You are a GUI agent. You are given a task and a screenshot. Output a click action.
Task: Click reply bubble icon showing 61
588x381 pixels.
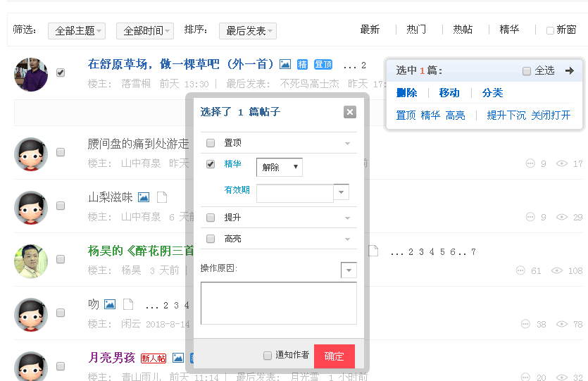tap(520, 270)
